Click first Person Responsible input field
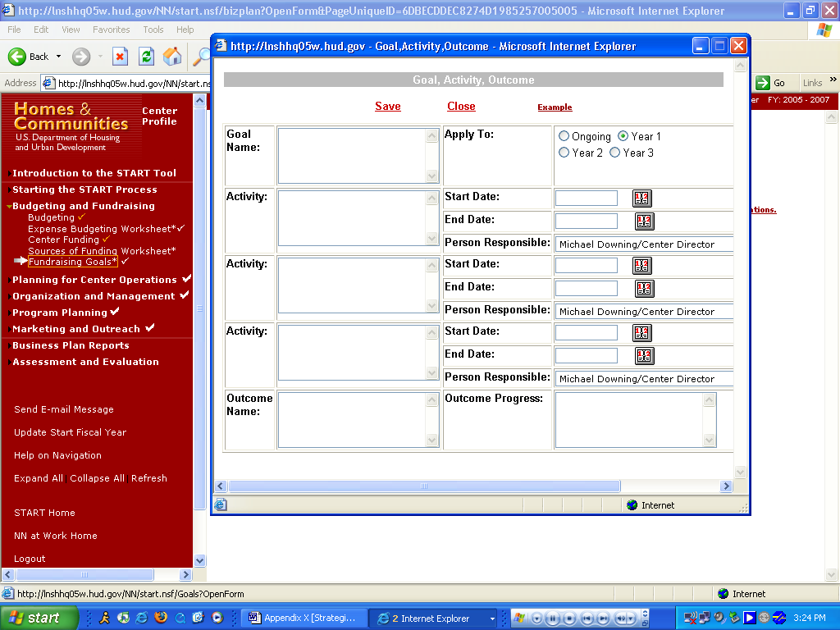The height and width of the screenshot is (630, 840). (x=644, y=244)
